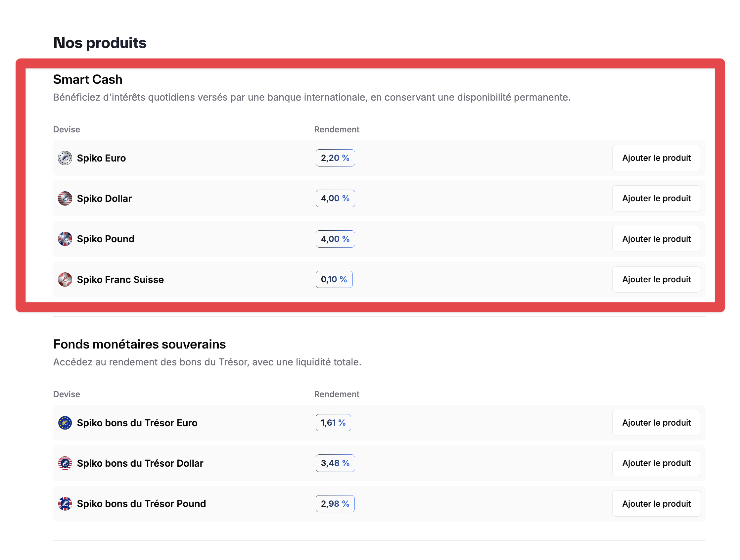Click the 0,10 % yield badge
This screenshot has height=560, width=740.
[334, 279]
